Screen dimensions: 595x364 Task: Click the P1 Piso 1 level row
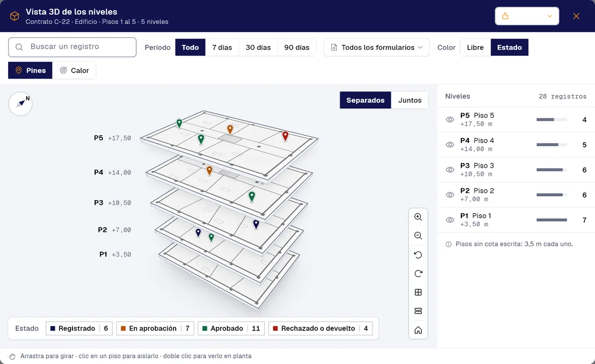tap(516, 220)
